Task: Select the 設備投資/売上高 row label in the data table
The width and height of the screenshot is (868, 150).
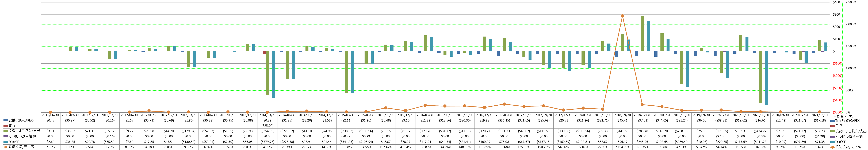Action: 21,147
